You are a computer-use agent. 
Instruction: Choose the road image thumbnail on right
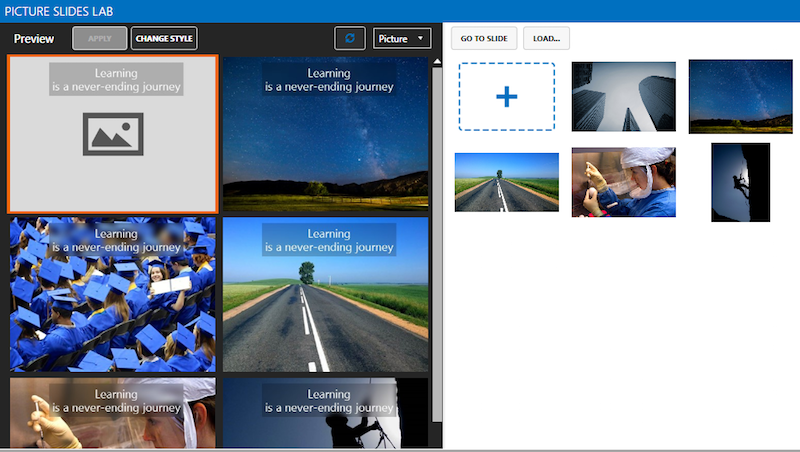click(x=506, y=182)
